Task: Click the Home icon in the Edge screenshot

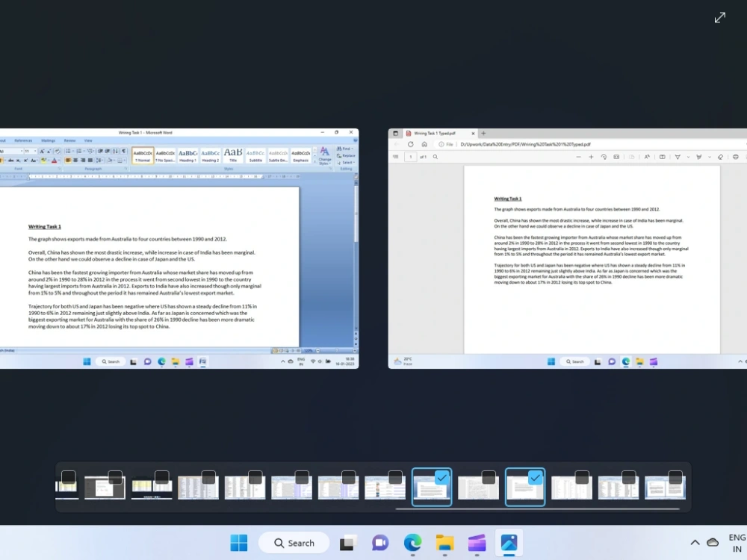Action: 424,144
